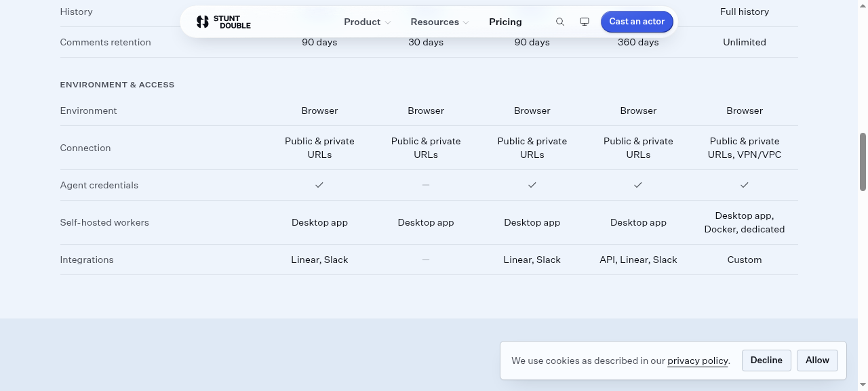Click the 'API, Linear, Slack' cell

pyautogui.click(x=638, y=260)
